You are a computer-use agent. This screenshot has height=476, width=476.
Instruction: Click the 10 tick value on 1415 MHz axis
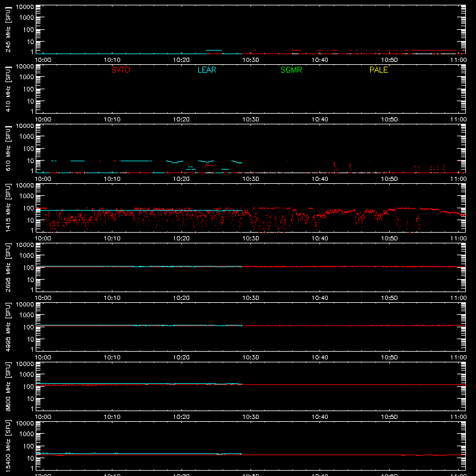pyautogui.click(x=31, y=220)
